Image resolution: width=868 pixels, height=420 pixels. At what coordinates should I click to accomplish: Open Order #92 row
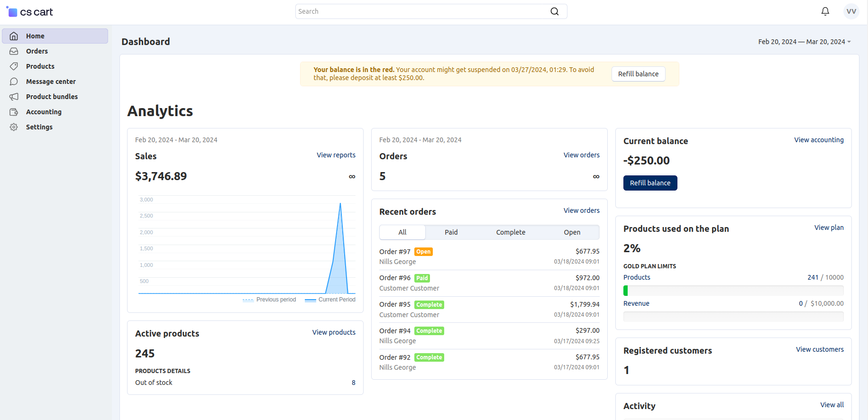[x=489, y=362]
